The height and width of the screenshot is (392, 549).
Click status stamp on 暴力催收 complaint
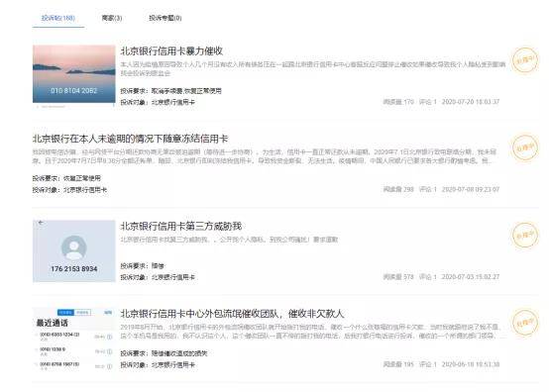point(525,60)
